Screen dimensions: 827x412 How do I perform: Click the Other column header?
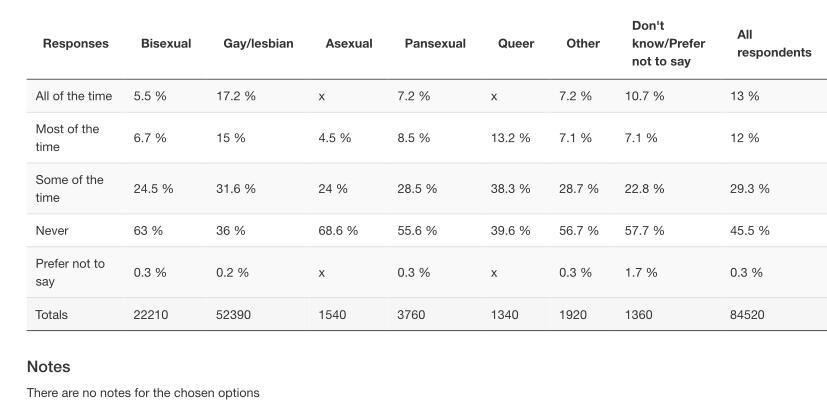point(583,44)
